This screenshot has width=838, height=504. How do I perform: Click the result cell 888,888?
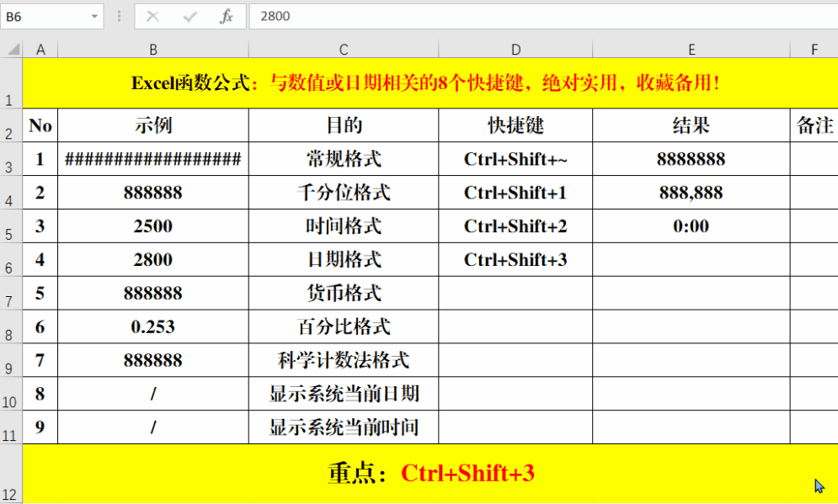[691, 192]
